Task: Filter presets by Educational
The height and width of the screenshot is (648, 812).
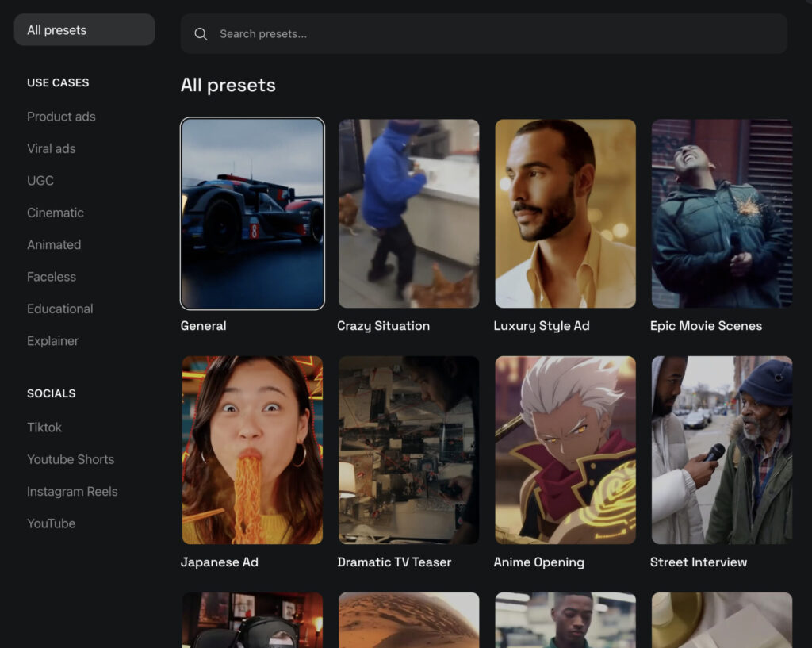Action: click(x=60, y=309)
